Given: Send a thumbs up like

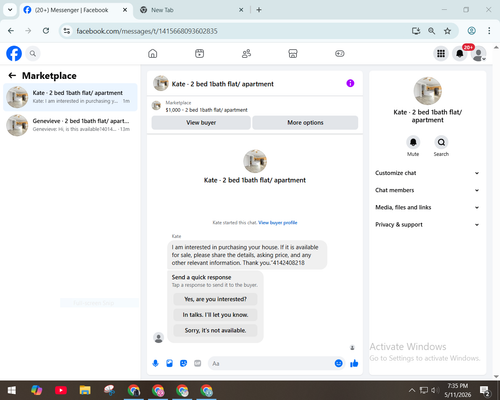Looking at the screenshot, I should pos(354,363).
